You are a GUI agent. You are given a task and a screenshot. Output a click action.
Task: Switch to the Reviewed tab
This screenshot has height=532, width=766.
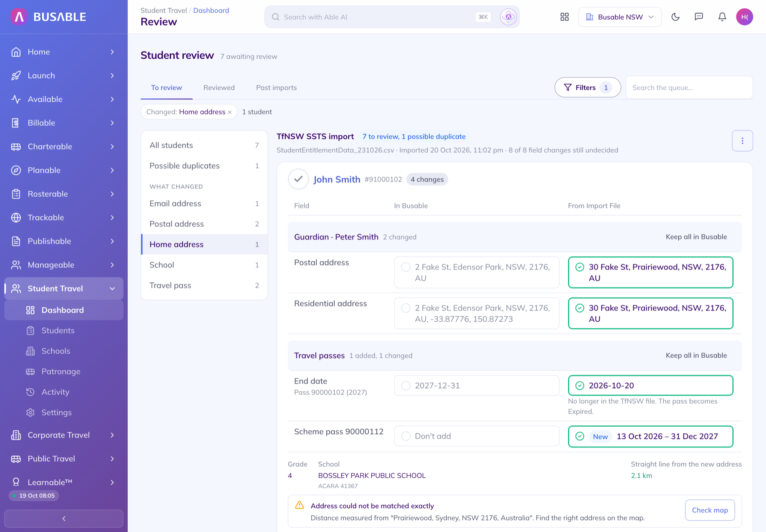click(x=219, y=88)
